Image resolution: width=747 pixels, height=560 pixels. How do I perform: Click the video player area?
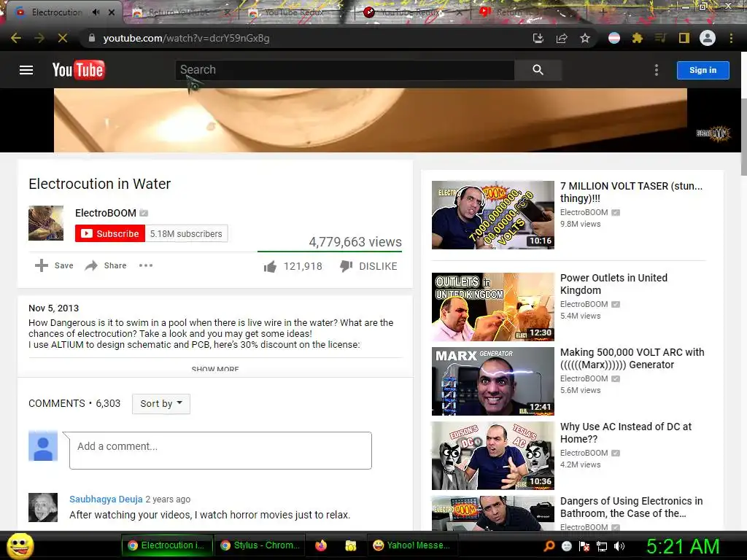pos(370,120)
